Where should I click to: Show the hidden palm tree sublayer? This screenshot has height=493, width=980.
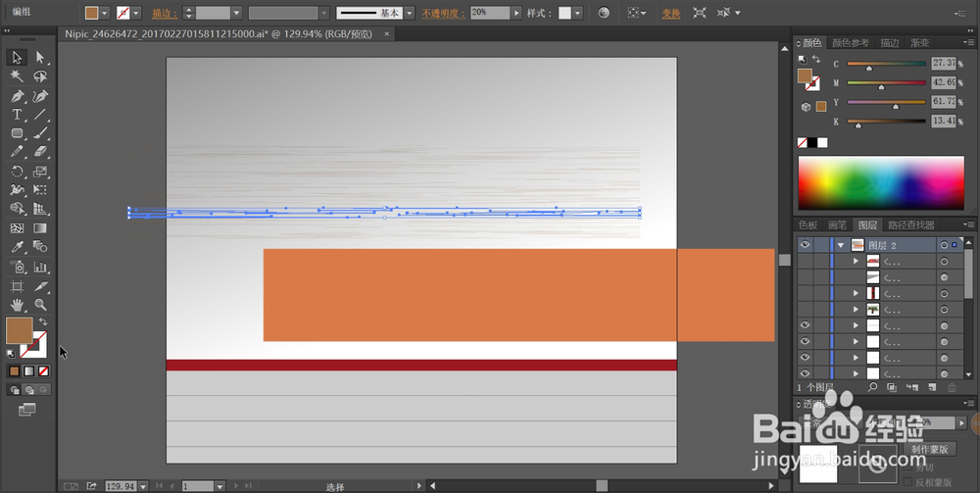pyautogui.click(x=805, y=310)
